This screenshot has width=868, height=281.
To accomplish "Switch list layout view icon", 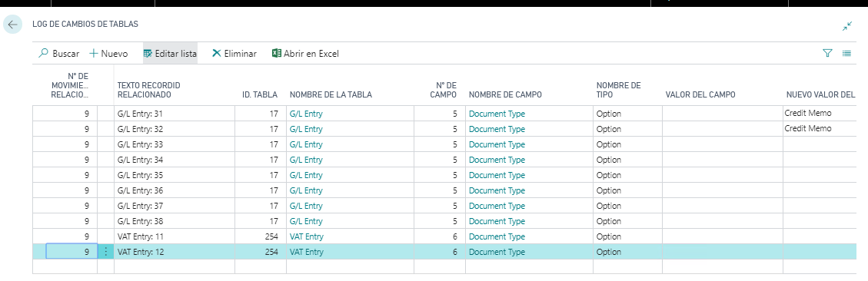I will pyautogui.click(x=846, y=53).
